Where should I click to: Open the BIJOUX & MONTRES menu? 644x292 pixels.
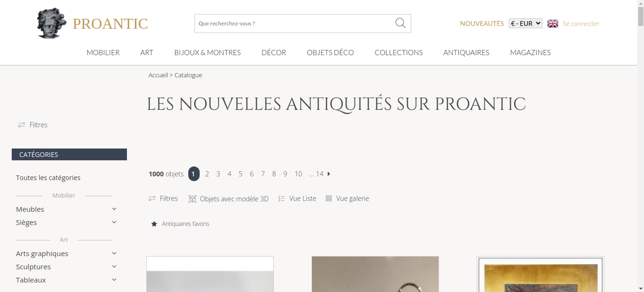(x=207, y=52)
